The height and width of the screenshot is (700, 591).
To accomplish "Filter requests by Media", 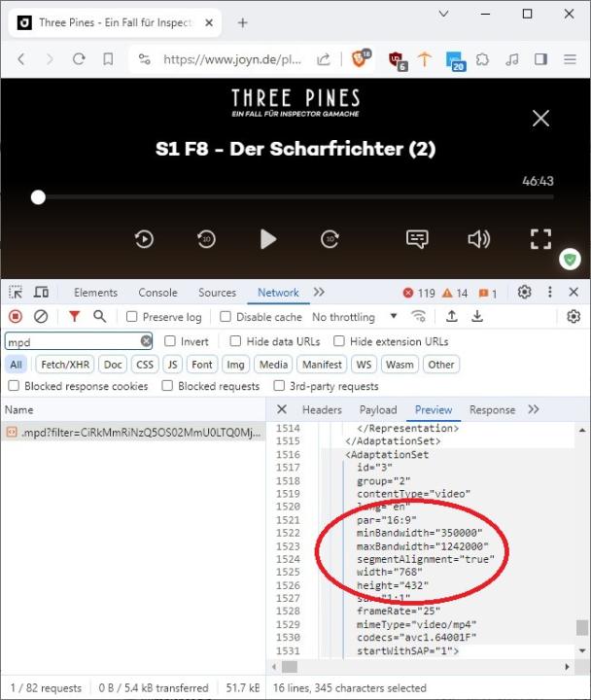I will click(x=273, y=365).
